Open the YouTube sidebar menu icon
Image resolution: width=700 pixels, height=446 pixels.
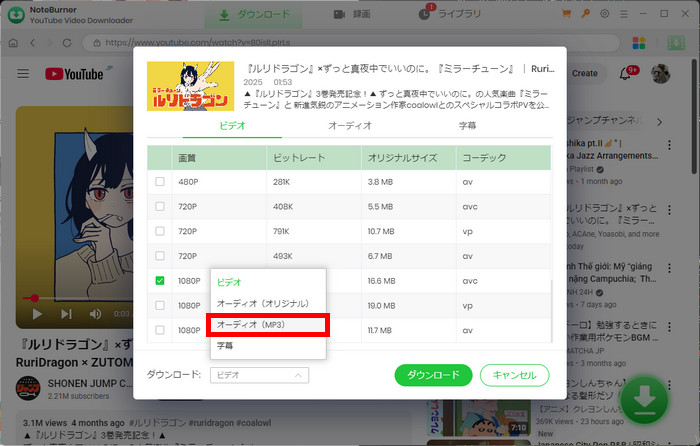click(x=23, y=74)
